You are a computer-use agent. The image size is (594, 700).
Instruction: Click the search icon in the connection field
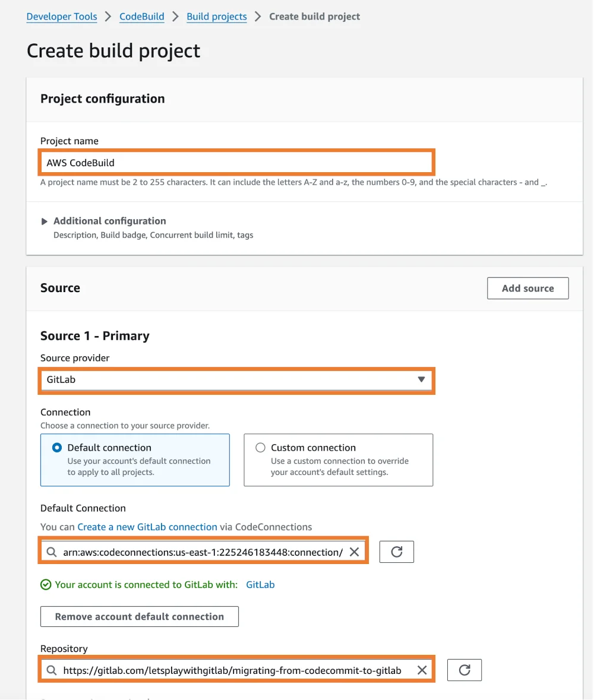(x=52, y=551)
